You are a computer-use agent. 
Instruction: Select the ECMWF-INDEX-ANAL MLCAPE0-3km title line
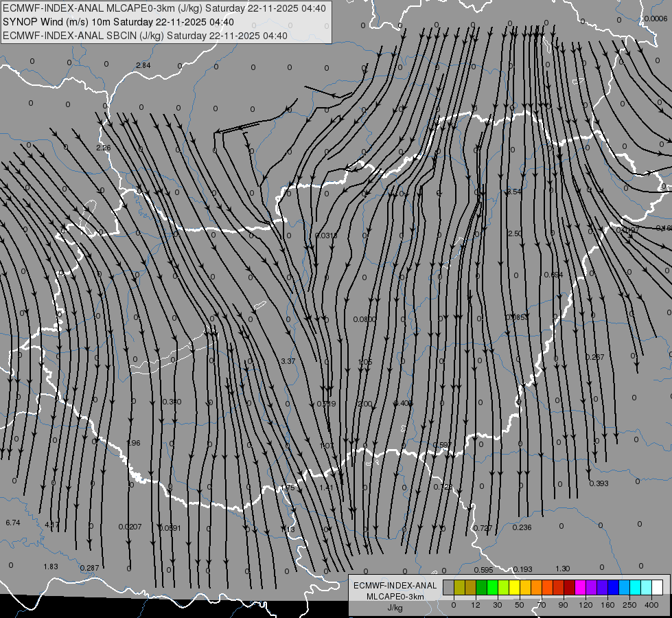pyautogui.click(x=165, y=9)
